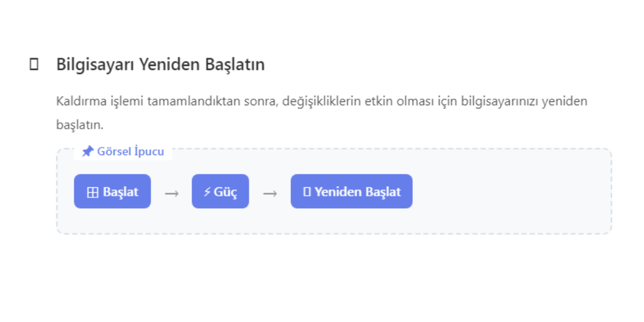Click the paragraph line starting with Kaldırma işlemi
This screenshot has width=644, height=322.
tap(322, 101)
